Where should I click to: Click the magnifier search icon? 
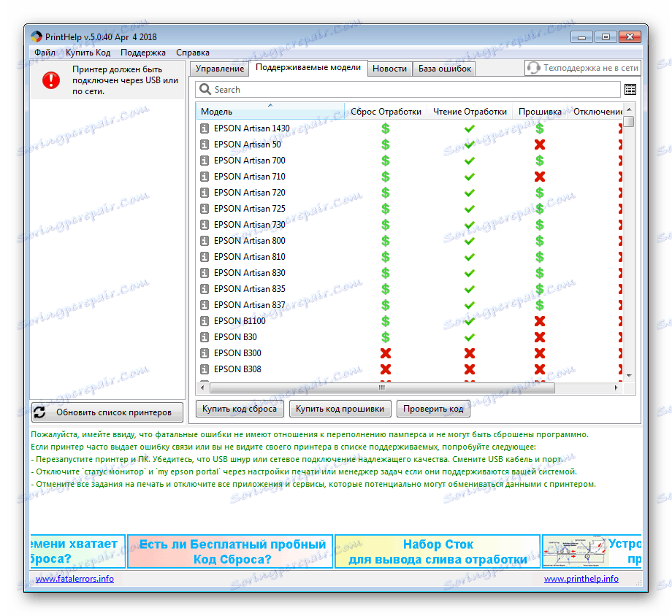[205, 89]
